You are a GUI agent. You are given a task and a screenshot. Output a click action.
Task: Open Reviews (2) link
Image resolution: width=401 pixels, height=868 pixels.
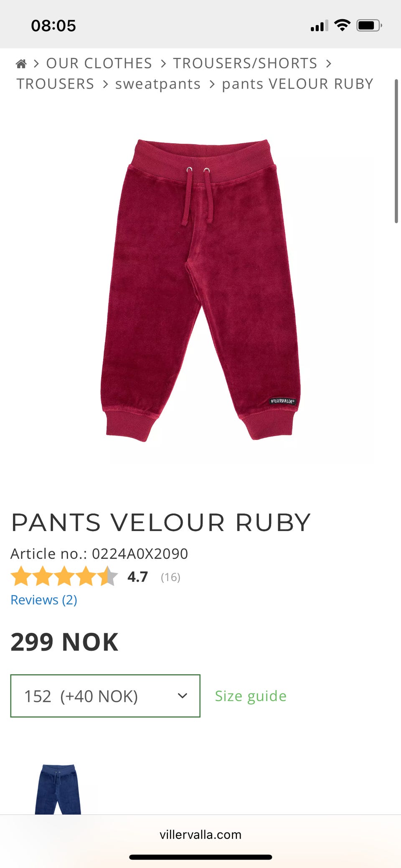click(x=44, y=600)
